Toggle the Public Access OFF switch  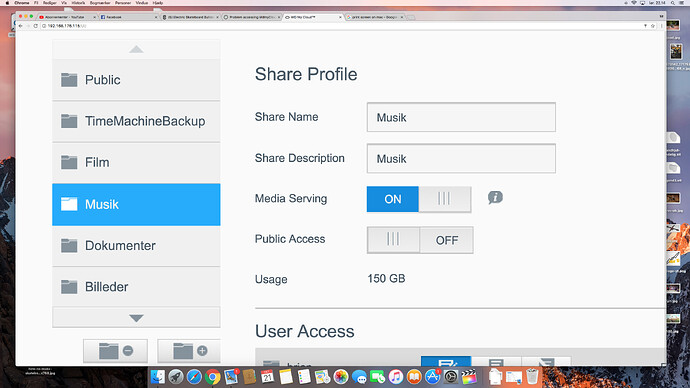tap(420, 240)
